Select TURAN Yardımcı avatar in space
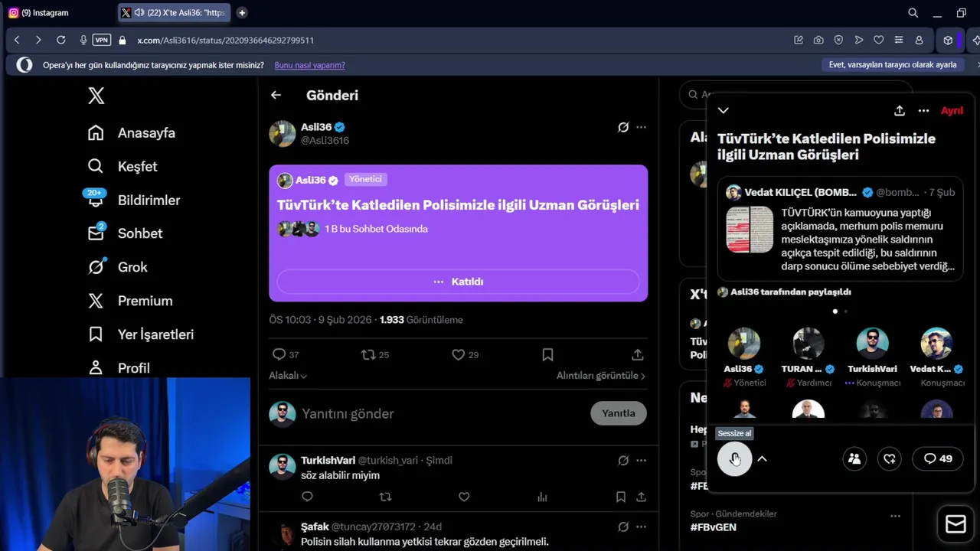Image resolution: width=980 pixels, height=551 pixels. point(808,344)
